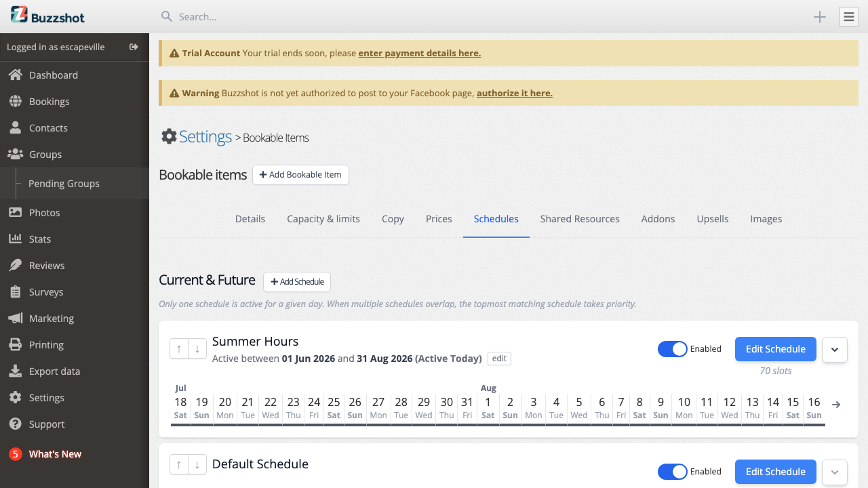Select Sat 18 Jul in Summer Hours calendar

point(180,407)
